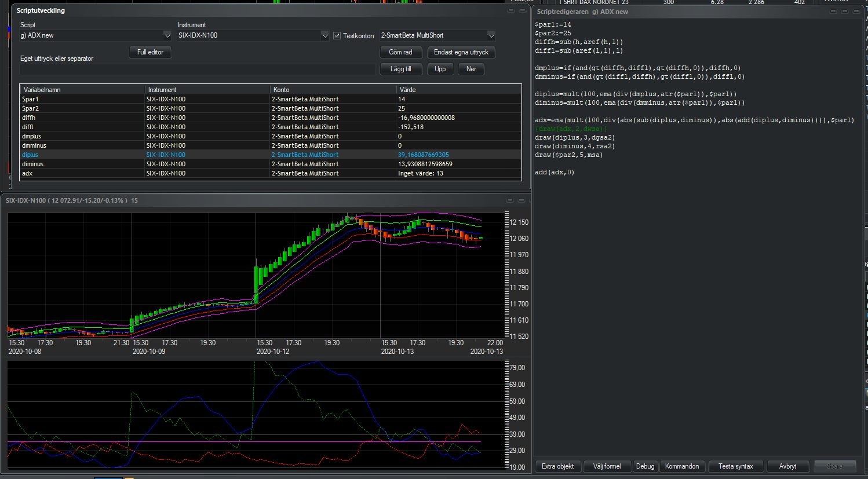Cancel editing with Avbryt button
Viewport: 868px width, 479px height.
(x=787, y=466)
